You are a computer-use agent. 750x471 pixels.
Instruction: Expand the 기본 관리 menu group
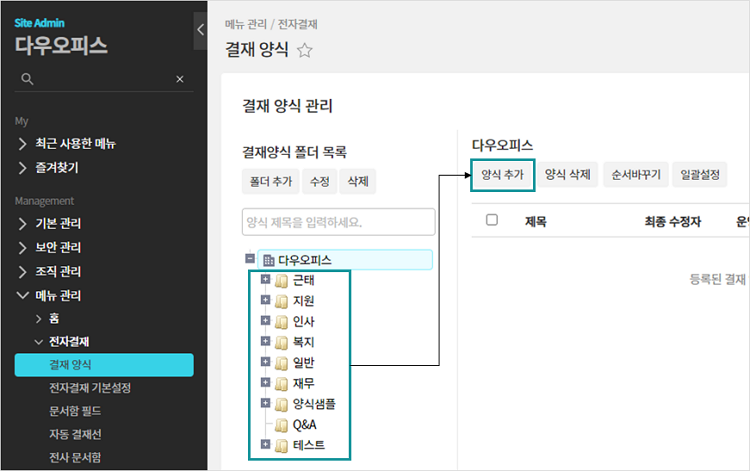(22, 223)
